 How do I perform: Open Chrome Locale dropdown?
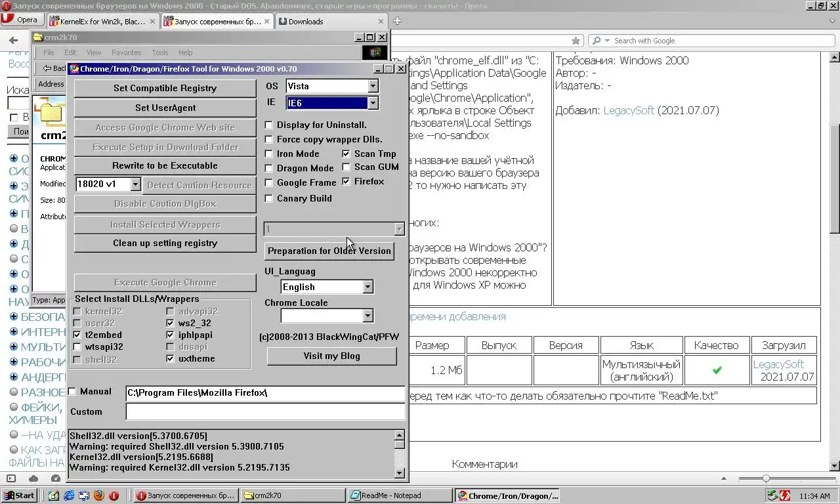click(367, 316)
